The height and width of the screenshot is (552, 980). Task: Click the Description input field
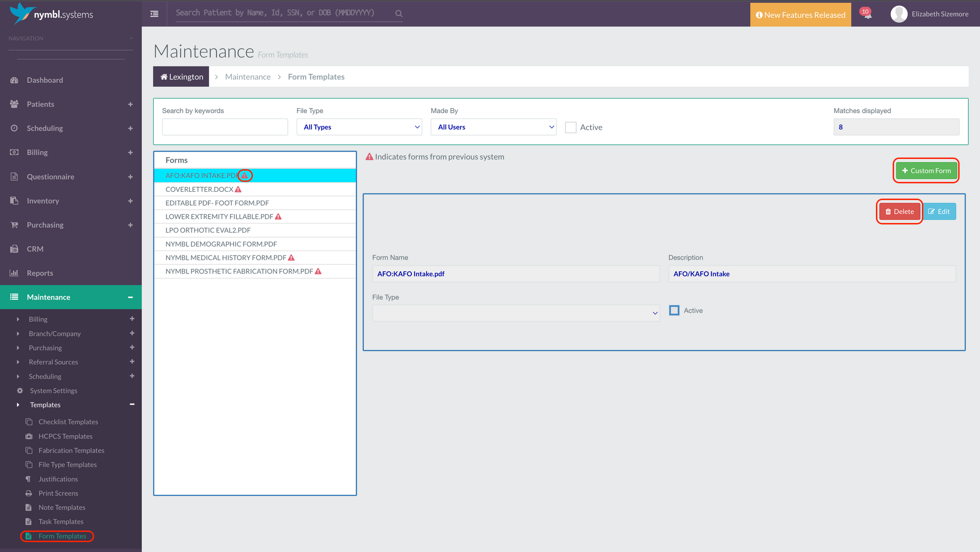coord(812,274)
